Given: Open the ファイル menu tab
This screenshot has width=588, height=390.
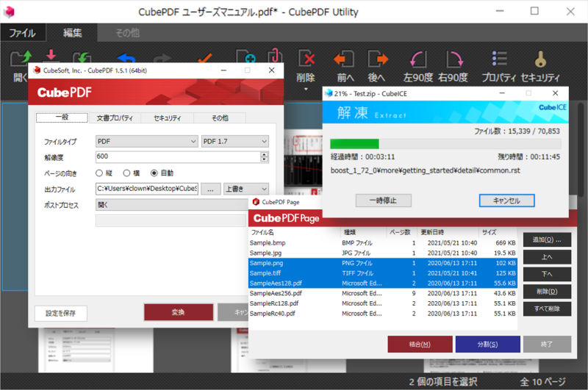Looking at the screenshot, I should pyautogui.click(x=23, y=33).
